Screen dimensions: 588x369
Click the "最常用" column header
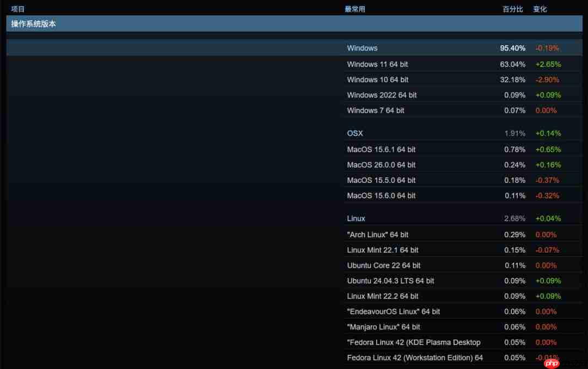click(x=355, y=9)
